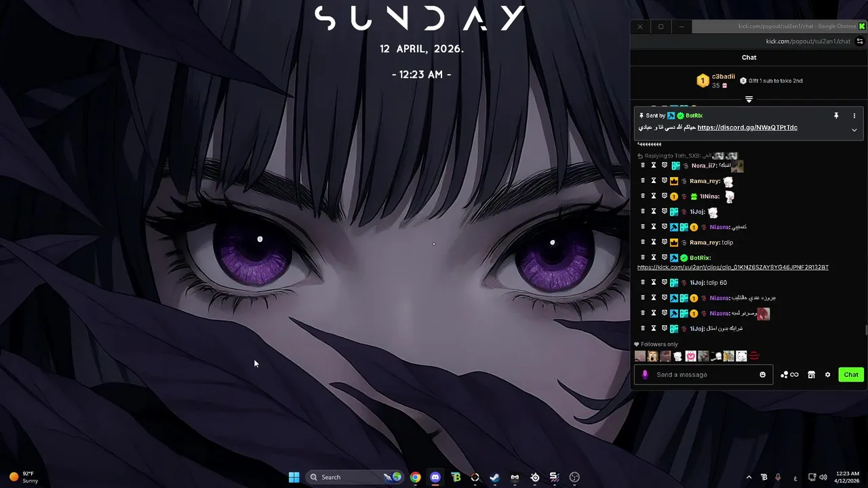Click the "Followers only" mode label

pos(655,344)
